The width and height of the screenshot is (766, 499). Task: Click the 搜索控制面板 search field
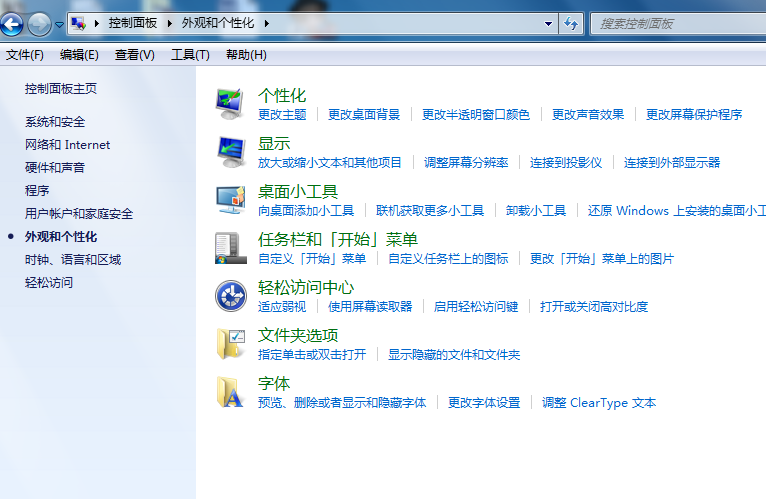(x=678, y=23)
